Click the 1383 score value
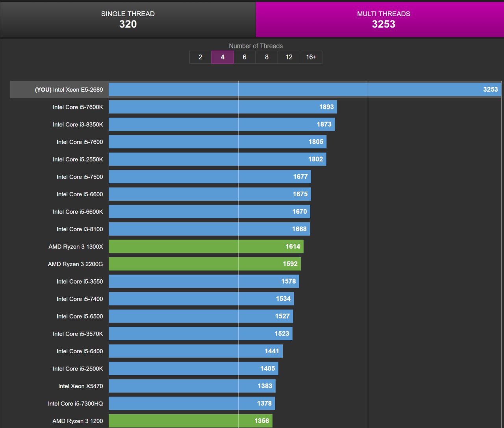Viewport: 504px width, 428px height. pos(265,386)
